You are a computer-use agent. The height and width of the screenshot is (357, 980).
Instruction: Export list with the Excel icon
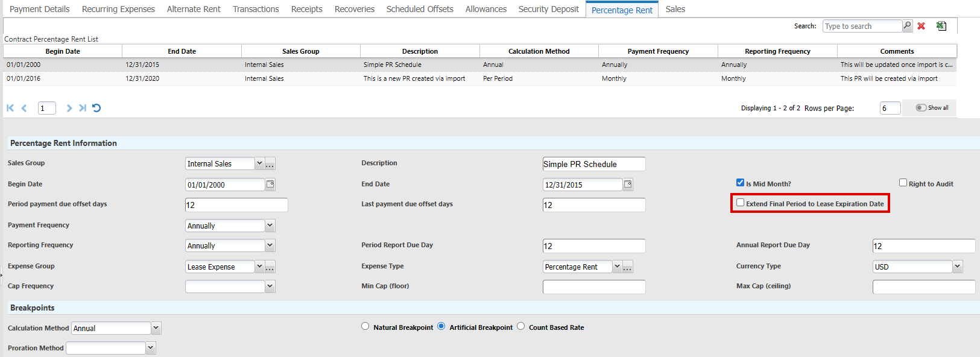941,26
